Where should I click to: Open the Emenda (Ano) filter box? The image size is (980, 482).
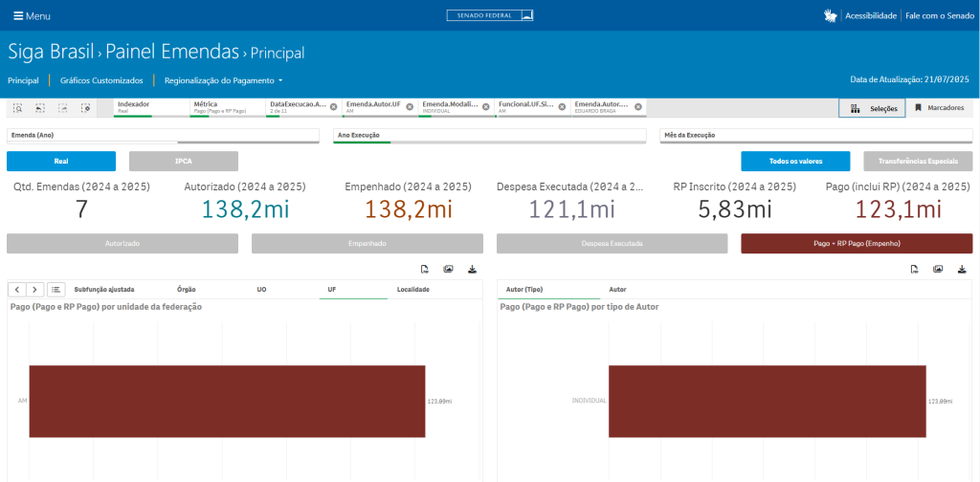pos(163,136)
